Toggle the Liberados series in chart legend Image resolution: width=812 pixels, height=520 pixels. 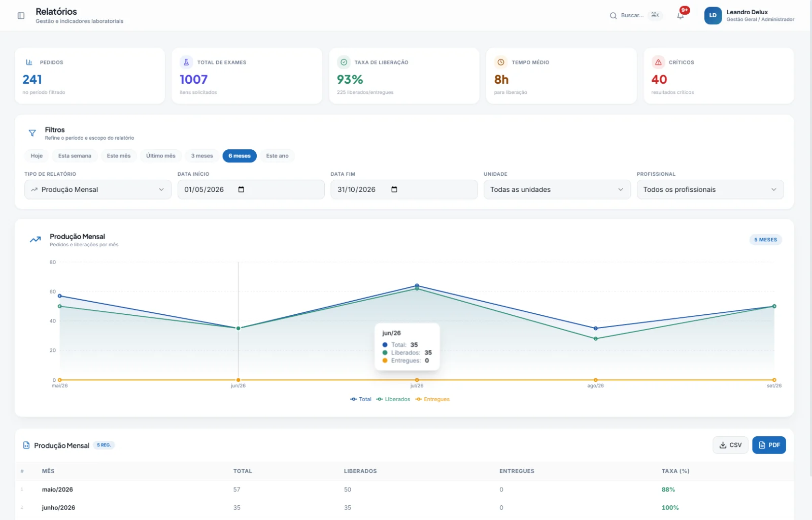(393, 399)
